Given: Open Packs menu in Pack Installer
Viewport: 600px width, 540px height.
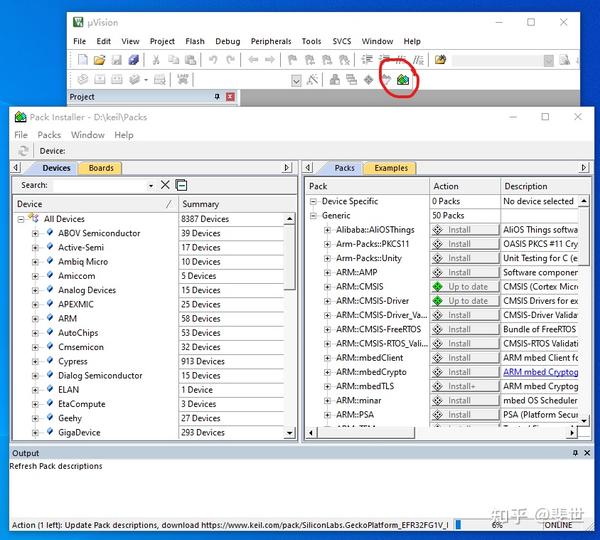Looking at the screenshot, I should [49, 135].
